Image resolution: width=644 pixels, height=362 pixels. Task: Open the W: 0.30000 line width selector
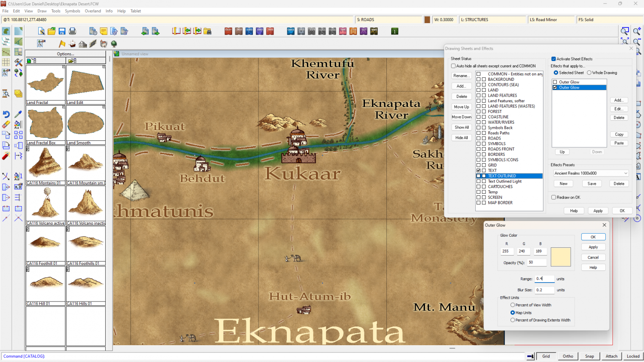click(445, 20)
